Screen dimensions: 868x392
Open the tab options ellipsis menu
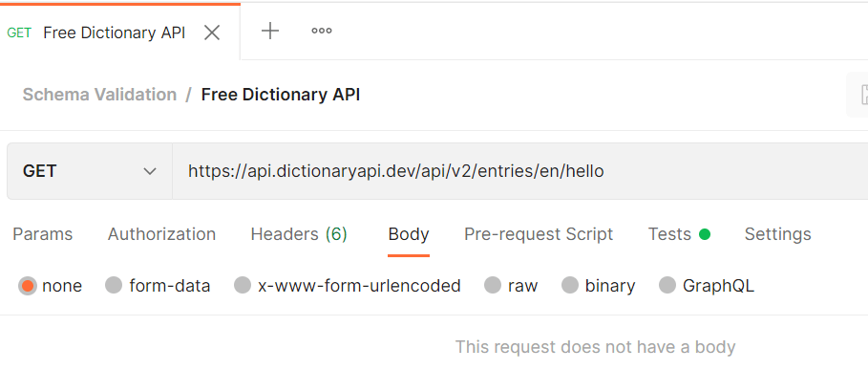[x=322, y=31]
